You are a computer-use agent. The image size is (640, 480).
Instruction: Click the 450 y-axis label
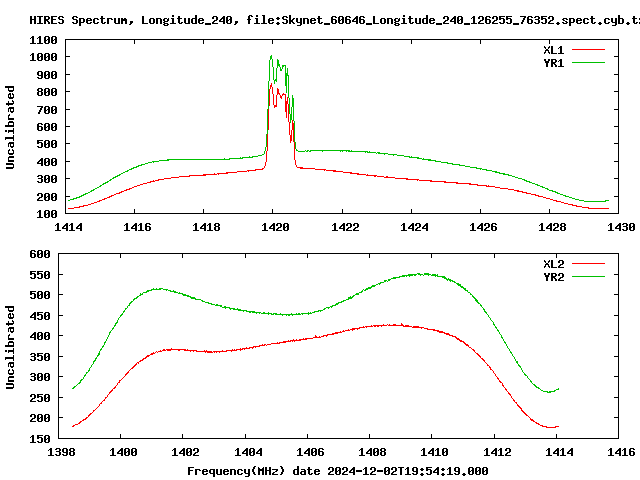point(40,316)
